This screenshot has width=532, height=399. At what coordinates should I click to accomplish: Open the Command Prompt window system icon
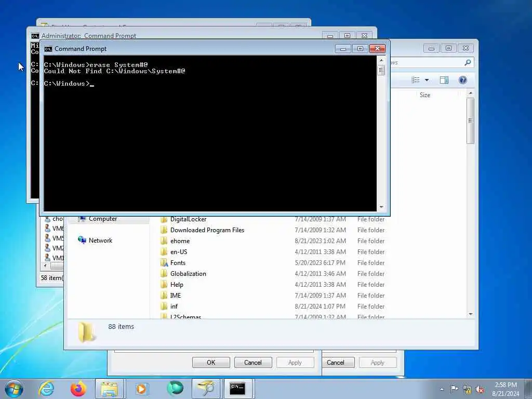[x=48, y=49]
